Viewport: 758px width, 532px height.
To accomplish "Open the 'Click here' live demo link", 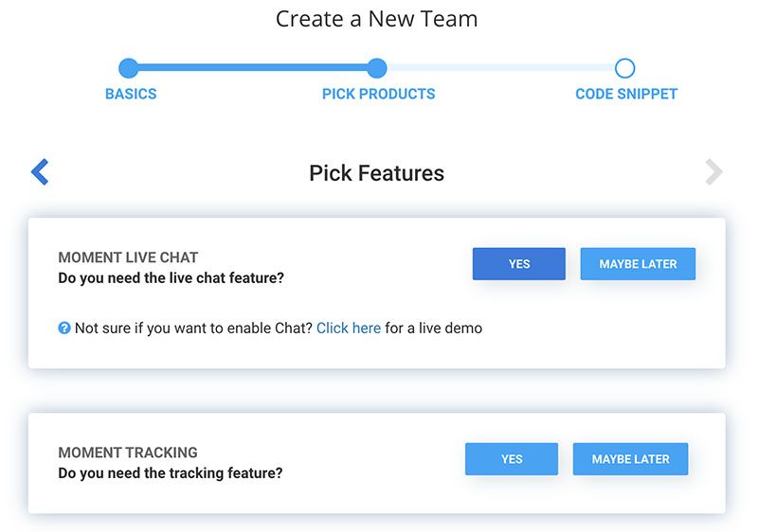I will pos(349,328).
